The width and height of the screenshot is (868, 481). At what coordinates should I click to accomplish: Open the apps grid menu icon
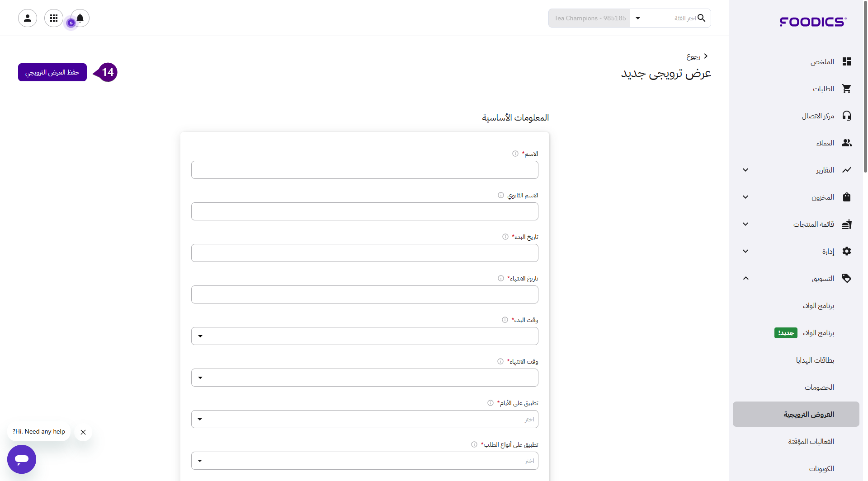tap(54, 18)
